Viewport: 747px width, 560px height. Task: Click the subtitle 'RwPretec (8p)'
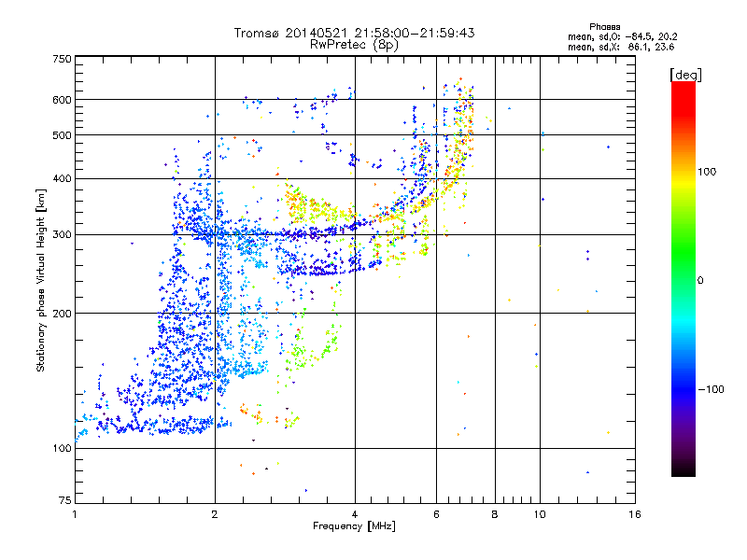[x=354, y=45]
